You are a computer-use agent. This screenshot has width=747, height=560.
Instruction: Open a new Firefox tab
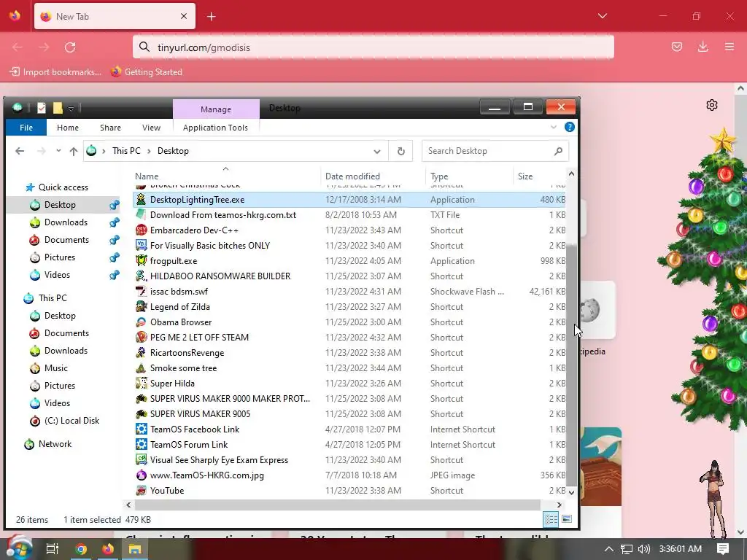pos(211,17)
